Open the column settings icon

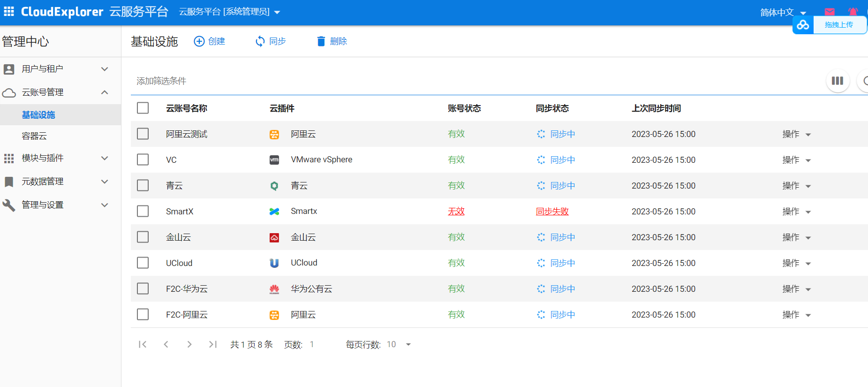(x=838, y=81)
